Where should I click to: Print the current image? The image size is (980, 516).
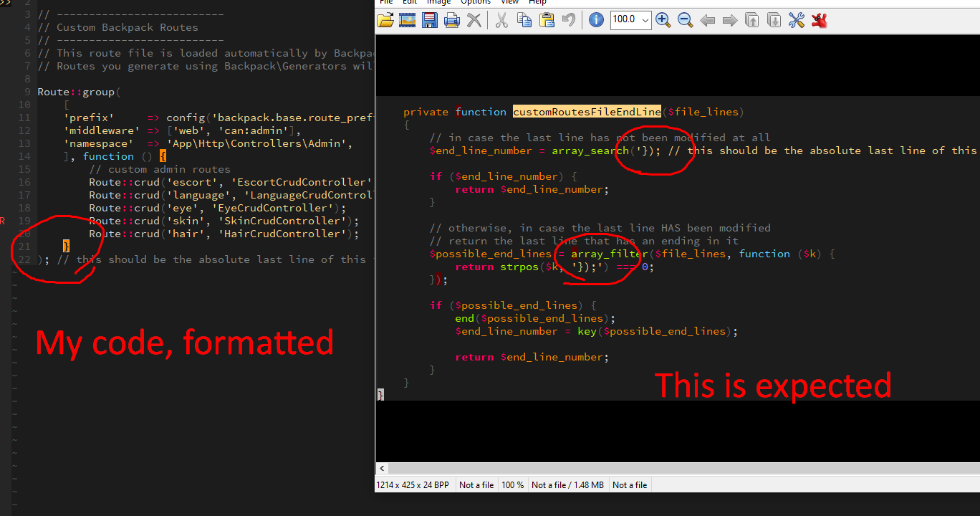[x=451, y=19]
